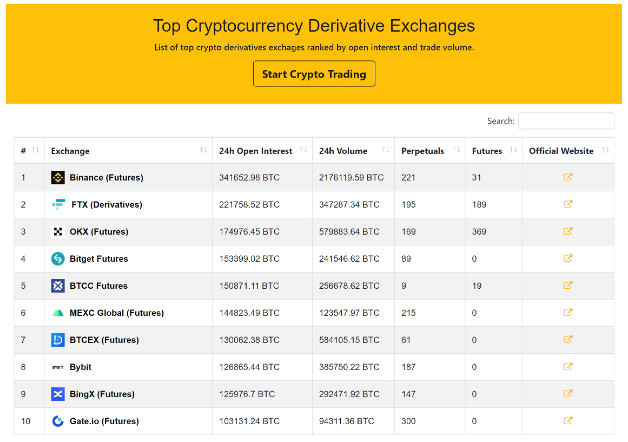The height and width of the screenshot is (442, 628).
Task: Open the MEXC Global (Futures) exchange name
Action: coord(117,313)
